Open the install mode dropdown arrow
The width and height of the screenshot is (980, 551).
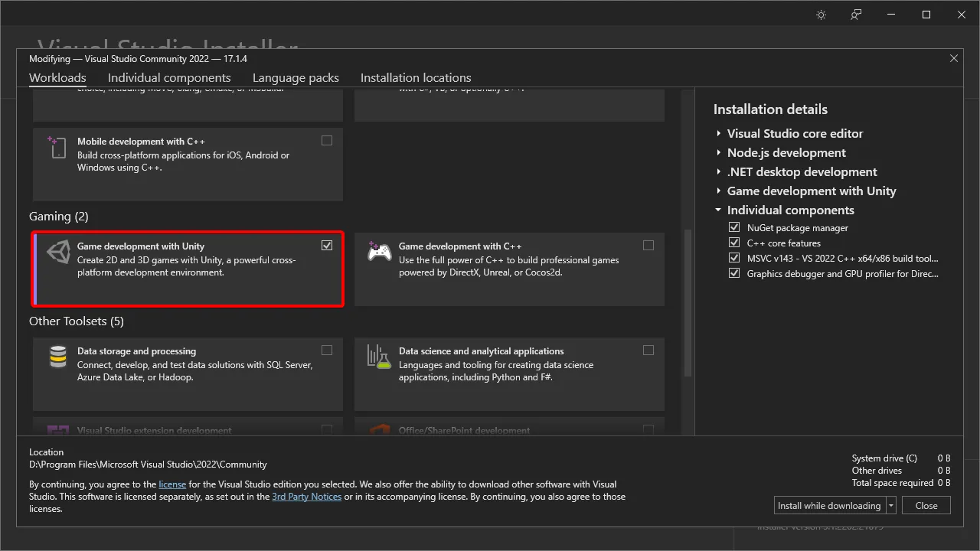pos(891,506)
